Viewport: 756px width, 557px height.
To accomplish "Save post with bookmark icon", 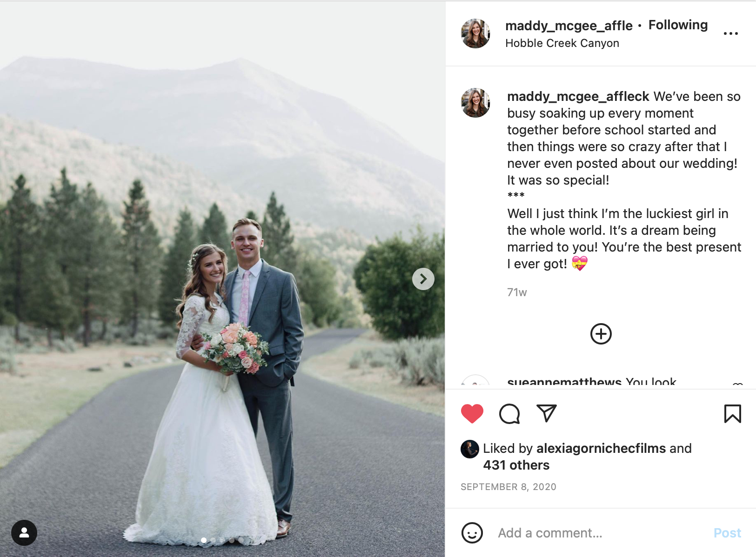I will pos(732,413).
